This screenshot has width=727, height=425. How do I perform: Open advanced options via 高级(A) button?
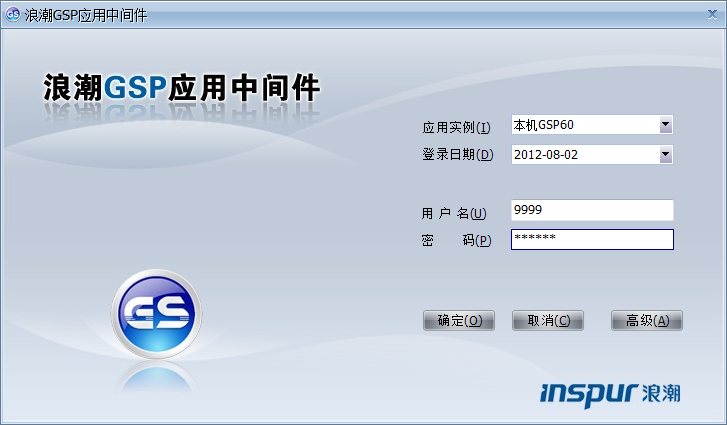coord(647,320)
